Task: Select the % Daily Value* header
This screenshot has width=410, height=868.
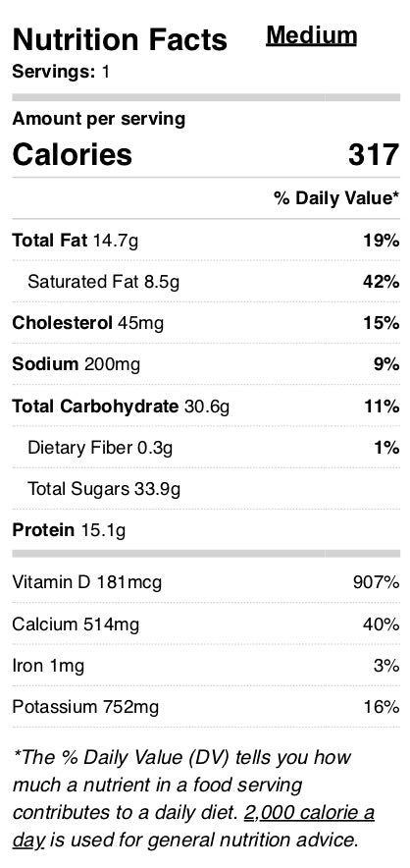Action: click(336, 198)
